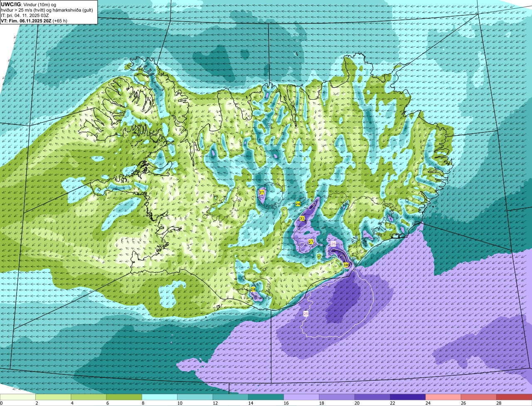Click the yellow 26 max gust label

click(x=298, y=204)
